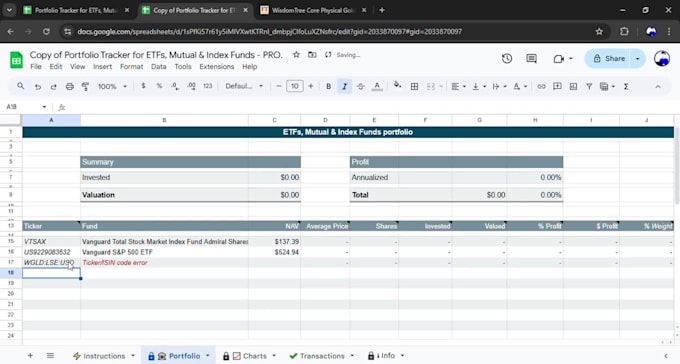Image resolution: width=680 pixels, height=364 pixels.
Task: Open the all sheets list icon
Action: pos(50,356)
